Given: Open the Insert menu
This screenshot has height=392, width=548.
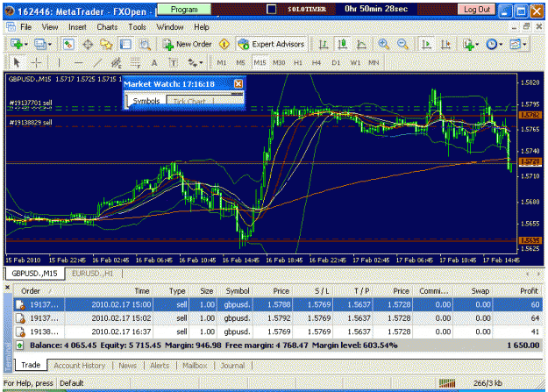Looking at the screenshot, I should [77, 27].
